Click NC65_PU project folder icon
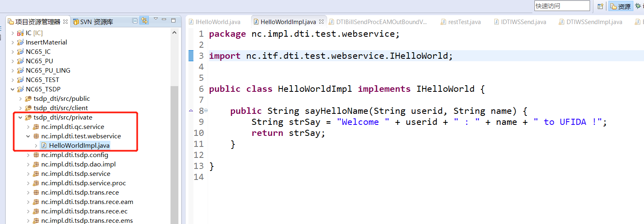 [x=20, y=61]
